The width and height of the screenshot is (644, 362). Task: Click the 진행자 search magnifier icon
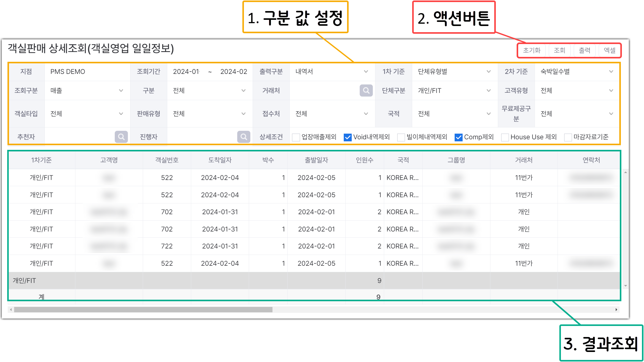pyautogui.click(x=243, y=137)
